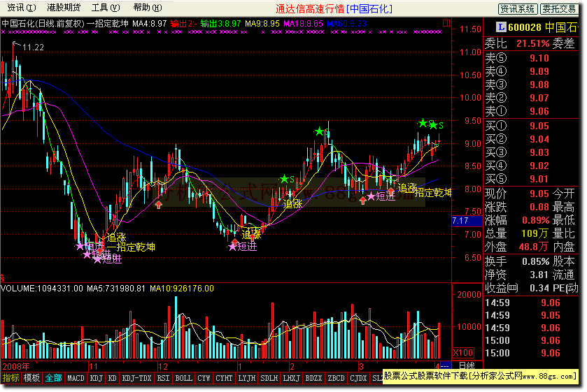
Task: Select the KDJ-TDX indicator tab
Action: click(x=136, y=378)
